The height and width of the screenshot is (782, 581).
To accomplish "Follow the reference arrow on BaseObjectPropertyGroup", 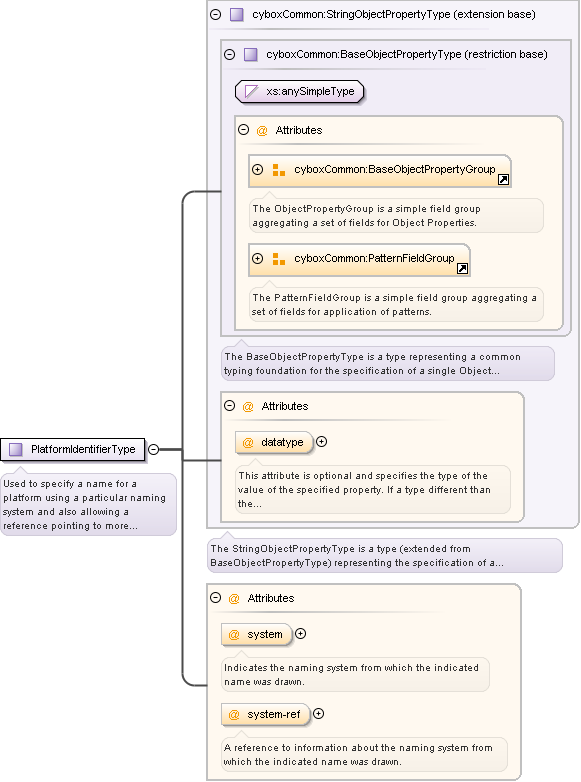I will tap(504, 180).
